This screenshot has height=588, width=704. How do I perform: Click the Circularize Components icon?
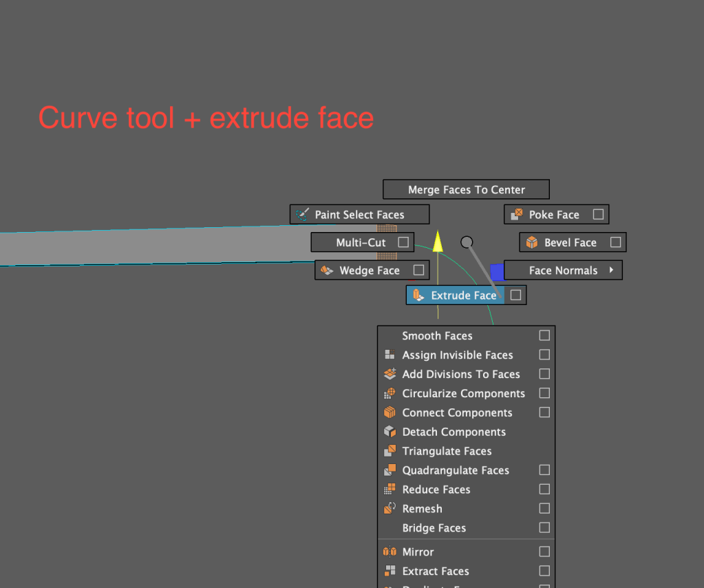390,394
